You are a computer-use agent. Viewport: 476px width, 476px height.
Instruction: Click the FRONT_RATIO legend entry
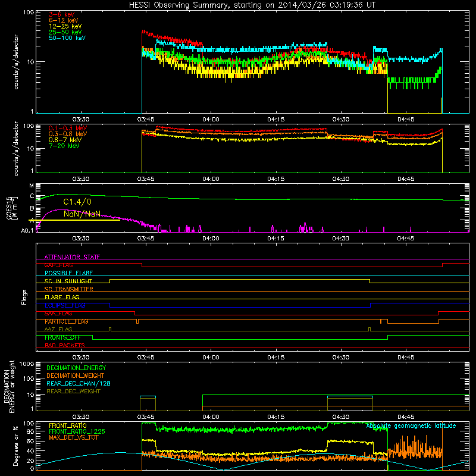[68, 425]
